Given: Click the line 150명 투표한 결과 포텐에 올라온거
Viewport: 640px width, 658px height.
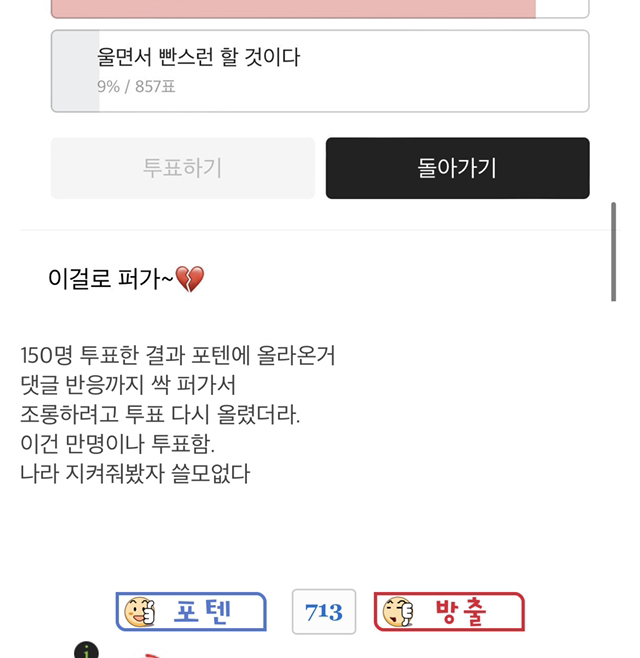Looking at the screenshot, I should click(177, 355).
